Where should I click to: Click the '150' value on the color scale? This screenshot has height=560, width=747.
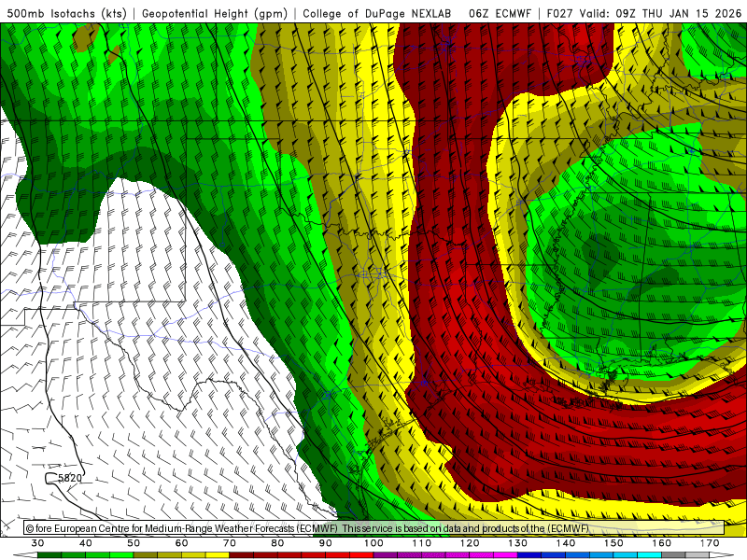tap(613, 543)
